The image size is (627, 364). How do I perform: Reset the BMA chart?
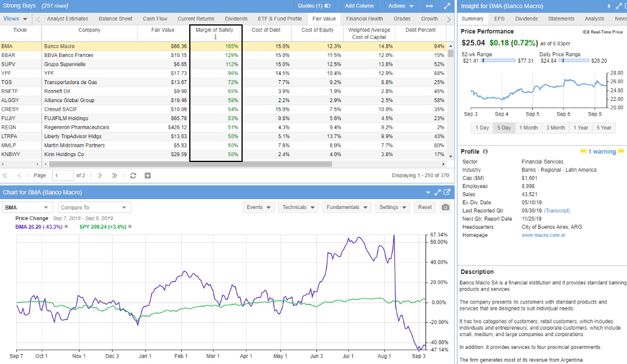[424, 207]
